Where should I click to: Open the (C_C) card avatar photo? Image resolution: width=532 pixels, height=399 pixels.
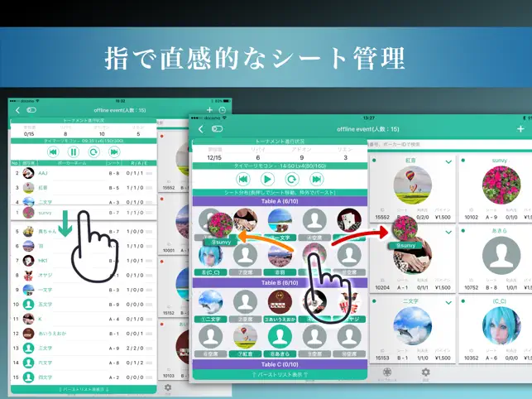point(501,326)
